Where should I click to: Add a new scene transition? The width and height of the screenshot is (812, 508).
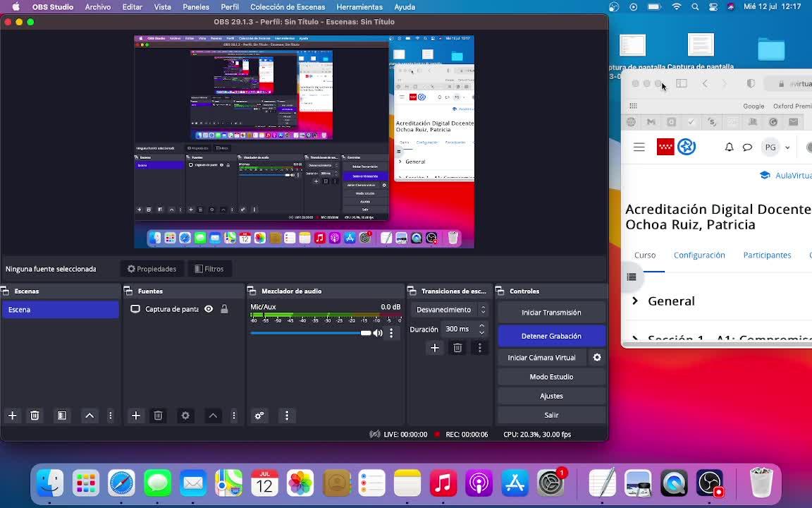coord(435,348)
